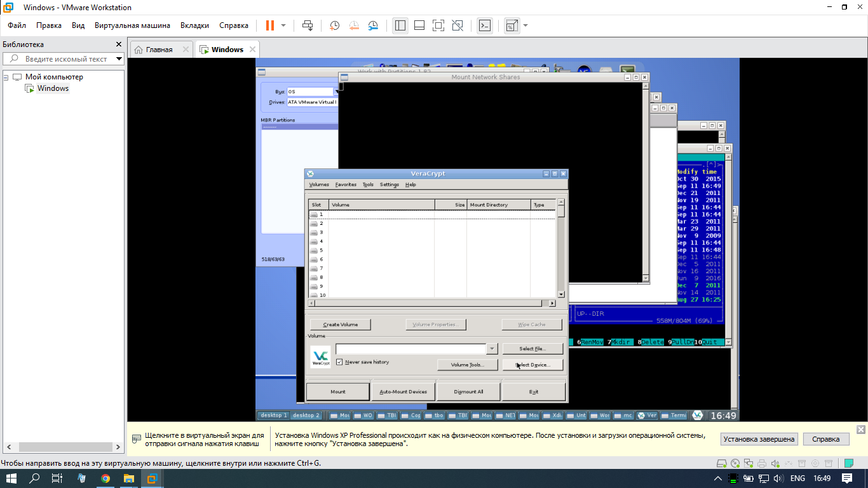Image resolution: width=868 pixels, height=488 pixels.
Task: Click the VeraCrypt tray icon in guest taskbar
Action: coord(697,416)
